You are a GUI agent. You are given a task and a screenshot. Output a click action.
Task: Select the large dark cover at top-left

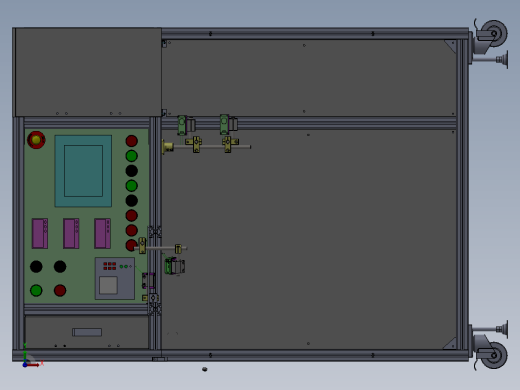coord(88,72)
